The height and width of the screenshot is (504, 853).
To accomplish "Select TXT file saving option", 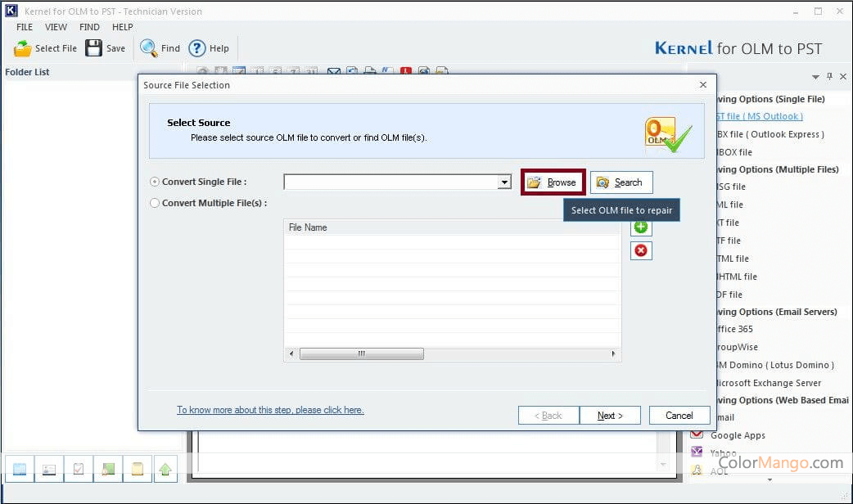I will point(728,223).
